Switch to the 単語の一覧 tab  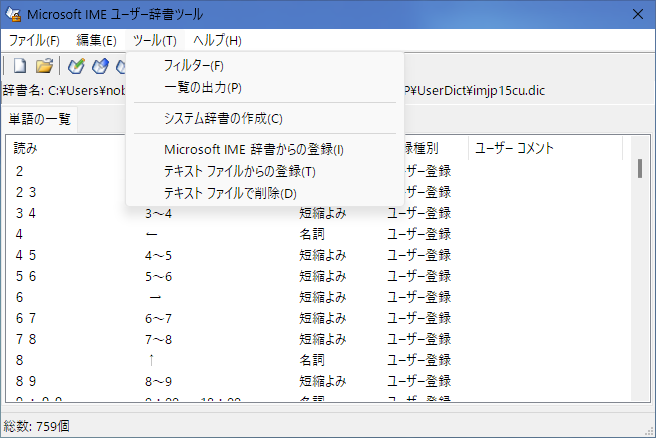[x=40, y=119]
